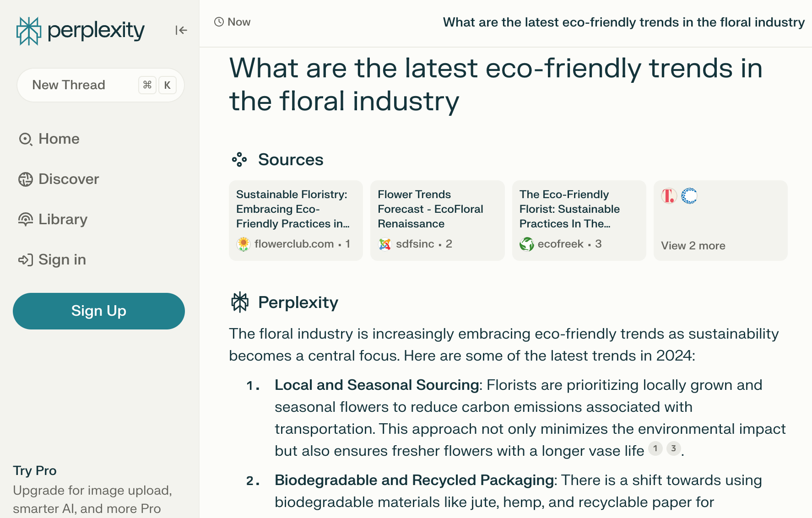Open the Flower Trends Forecast source card
The height and width of the screenshot is (518, 812).
click(x=438, y=221)
